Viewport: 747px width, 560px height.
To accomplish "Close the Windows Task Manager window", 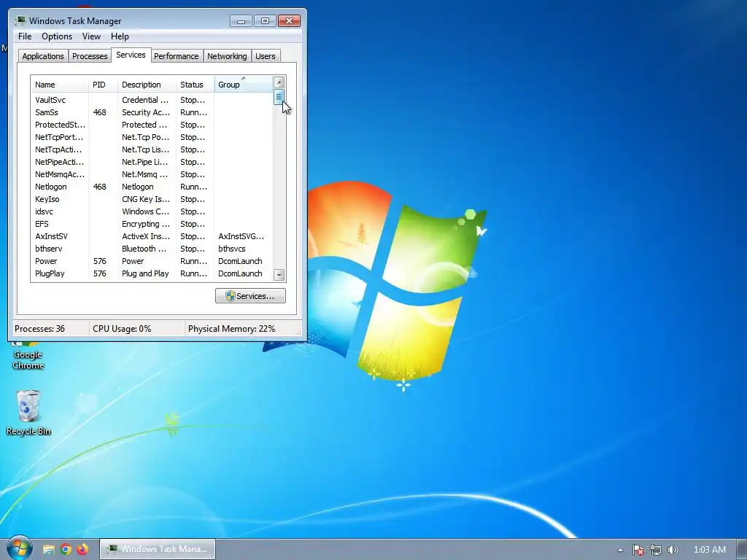I will tap(289, 21).
